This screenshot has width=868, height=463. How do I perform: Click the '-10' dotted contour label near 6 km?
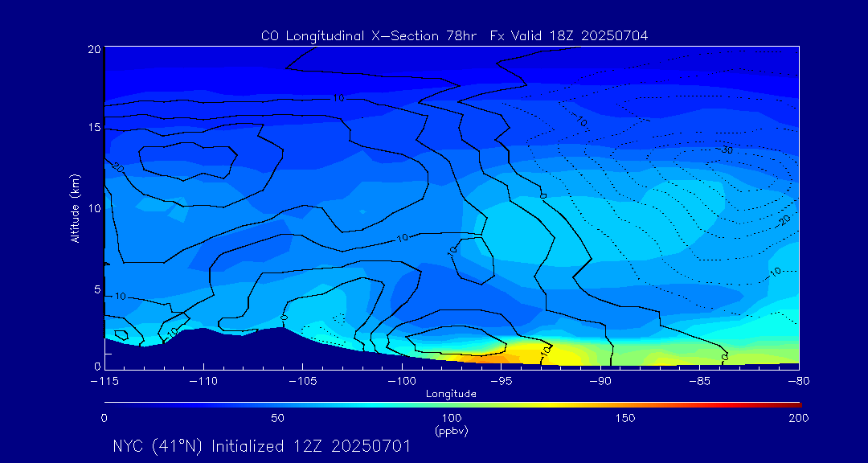774,272
